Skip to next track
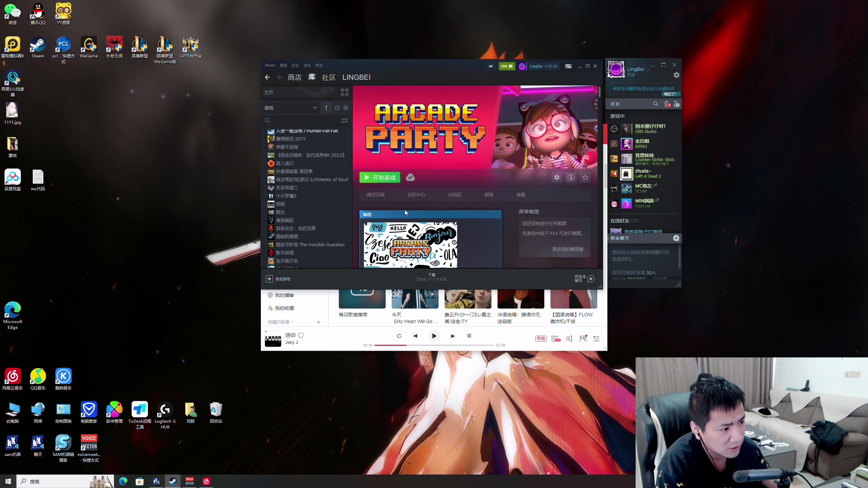 pos(453,336)
